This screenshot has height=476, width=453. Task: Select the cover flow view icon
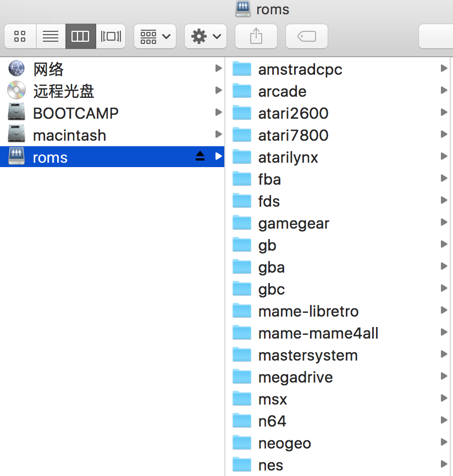pyautogui.click(x=110, y=36)
